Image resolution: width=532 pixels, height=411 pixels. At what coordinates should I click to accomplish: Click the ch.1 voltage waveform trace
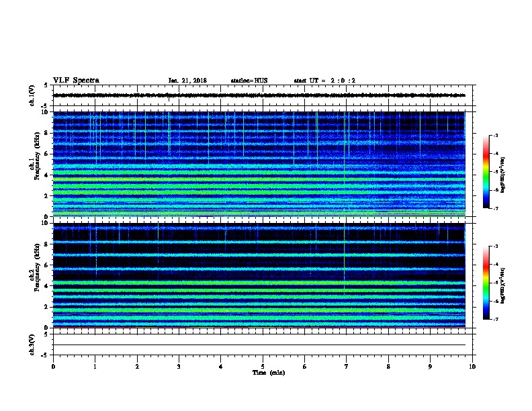coord(259,95)
